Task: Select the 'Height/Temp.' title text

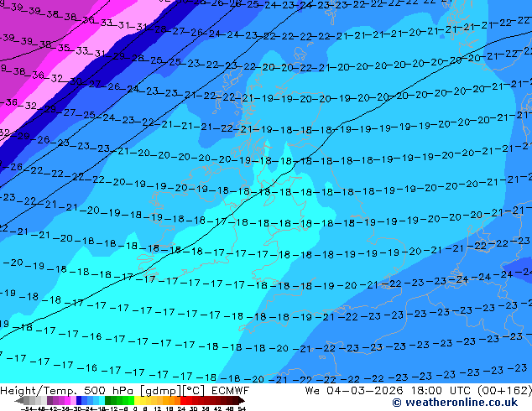Action: pyautogui.click(x=39, y=391)
